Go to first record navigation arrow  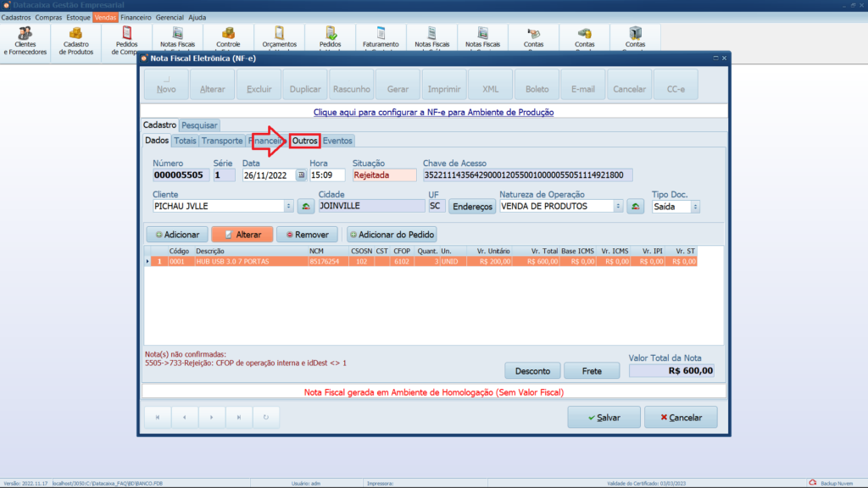tap(157, 417)
